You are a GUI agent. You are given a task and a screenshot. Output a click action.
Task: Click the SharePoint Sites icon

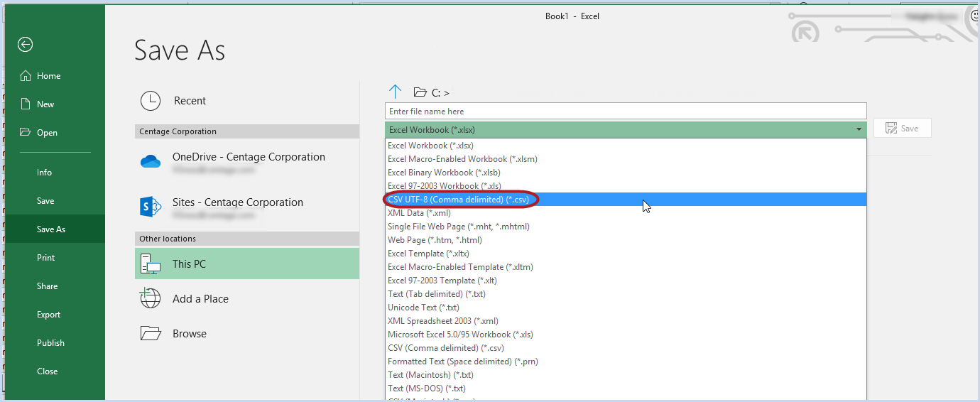coord(151,207)
